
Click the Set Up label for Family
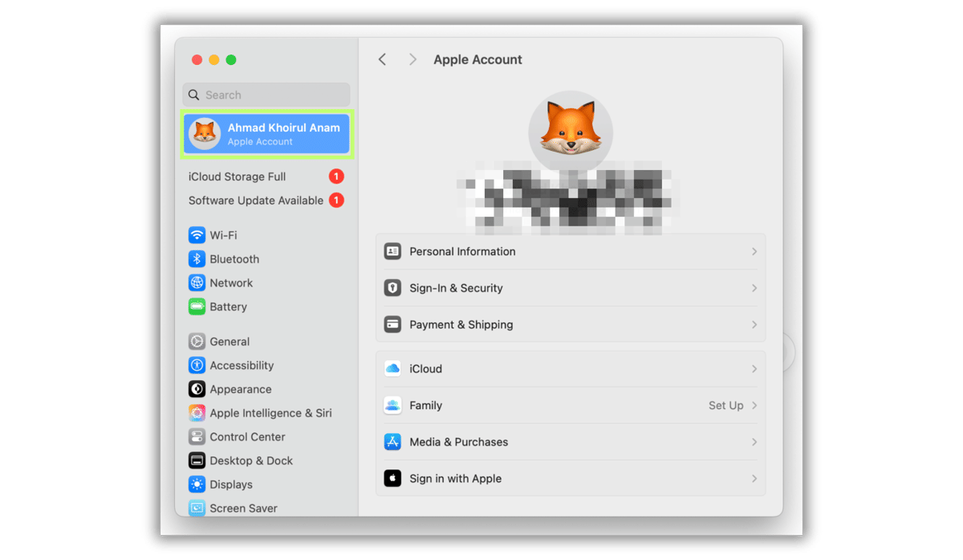(x=725, y=405)
